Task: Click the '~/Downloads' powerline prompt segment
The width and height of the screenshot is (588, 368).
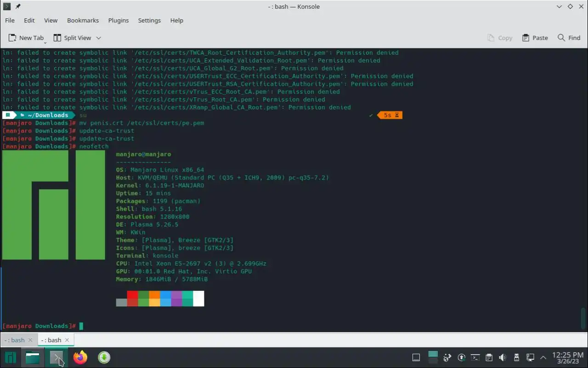Action: click(x=45, y=115)
